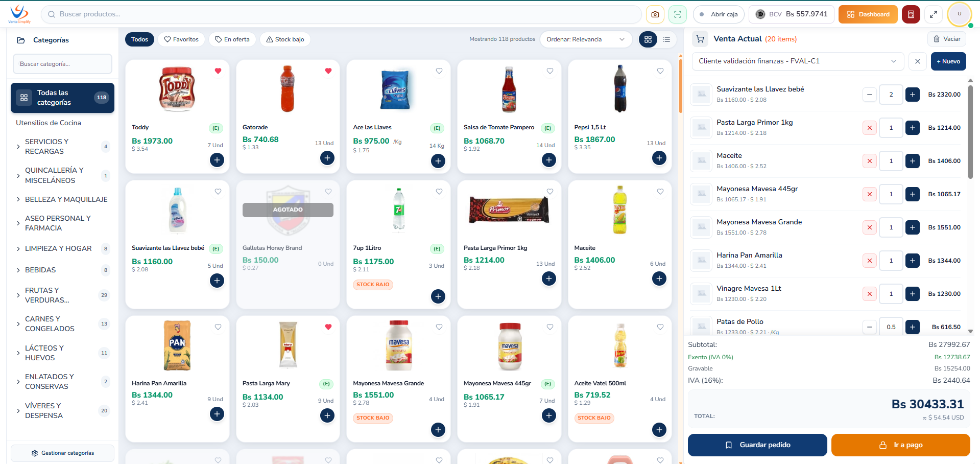
Task: Focus the Buscar productos search field
Action: (x=341, y=14)
